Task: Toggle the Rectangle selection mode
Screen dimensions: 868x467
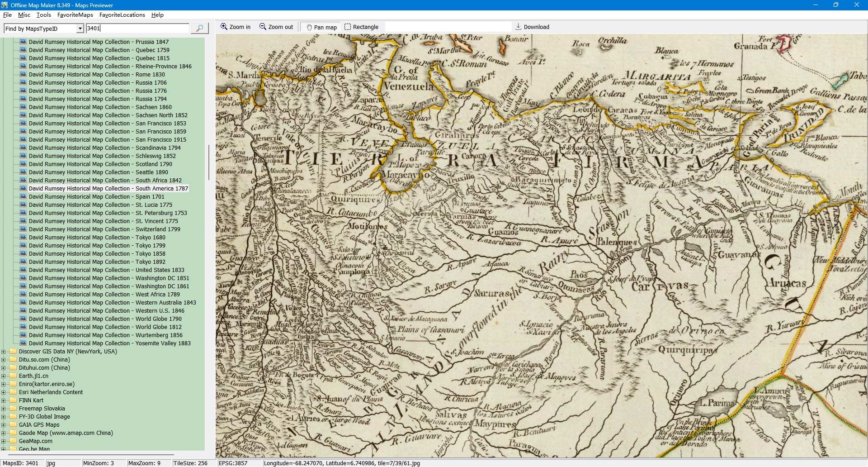Action: tap(361, 27)
